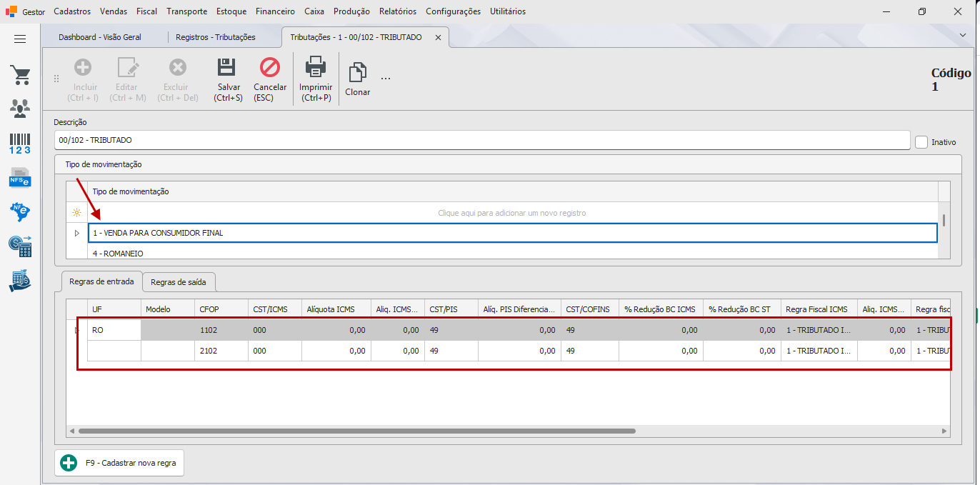Image resolution: width=980 pixels, height=485 pixels.
Task: Click F9 - Cadastrar nova regra button
Action: [x=120, y=463]
